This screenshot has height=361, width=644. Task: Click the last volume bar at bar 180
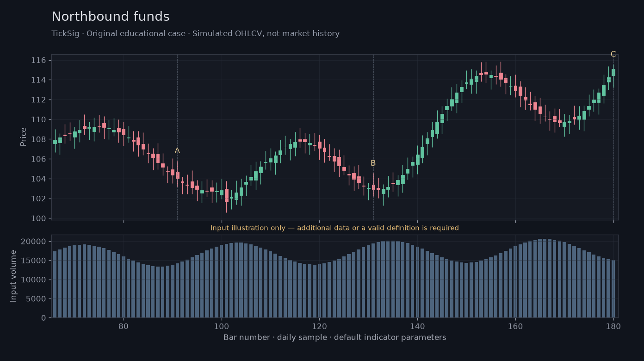tap(613, 289)
